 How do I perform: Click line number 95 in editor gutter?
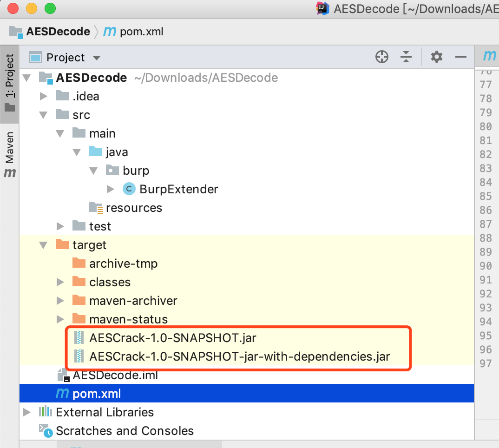coord(486,336)
